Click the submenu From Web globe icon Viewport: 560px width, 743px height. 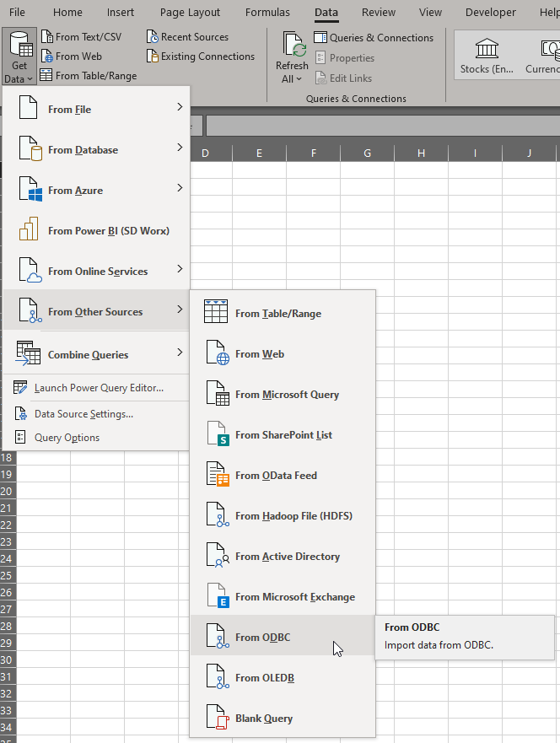218,353
